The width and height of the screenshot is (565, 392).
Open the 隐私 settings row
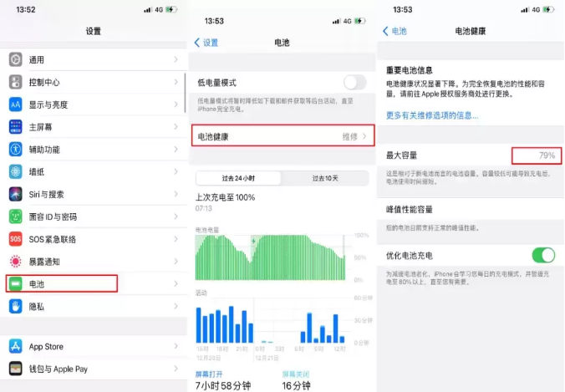tap(94, 306)
